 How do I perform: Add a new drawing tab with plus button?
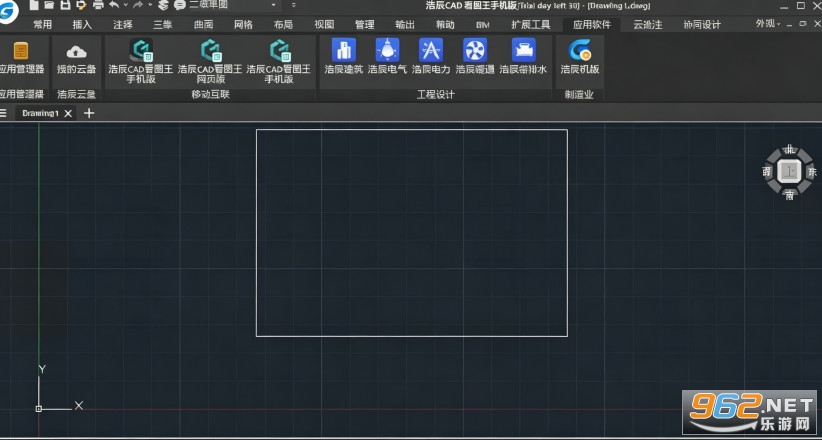click(89, 113)
